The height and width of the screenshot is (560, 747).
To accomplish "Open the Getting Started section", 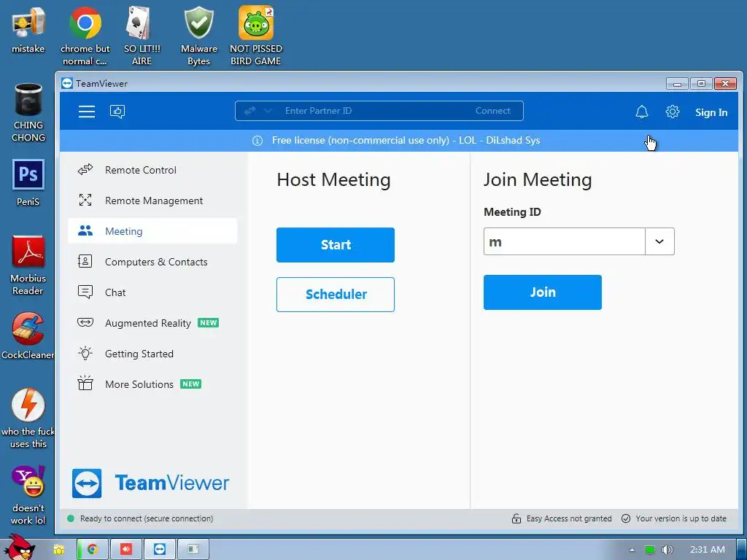I will [152, 354].
